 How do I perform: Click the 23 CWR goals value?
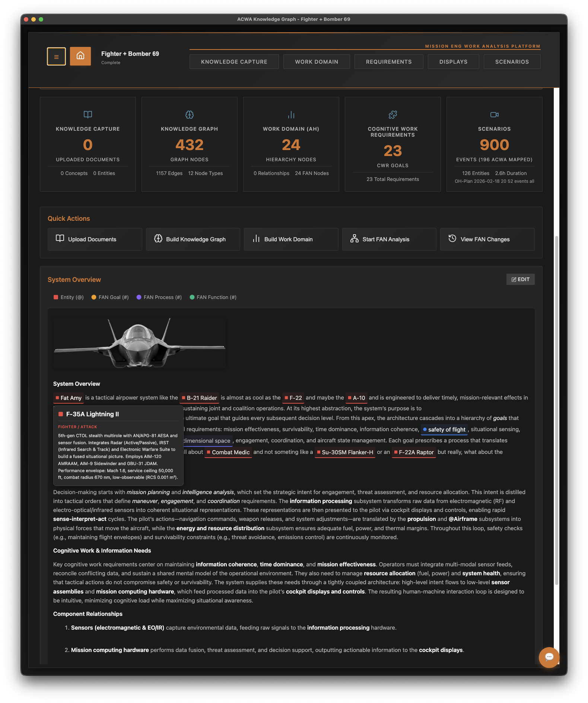point(393,151)
